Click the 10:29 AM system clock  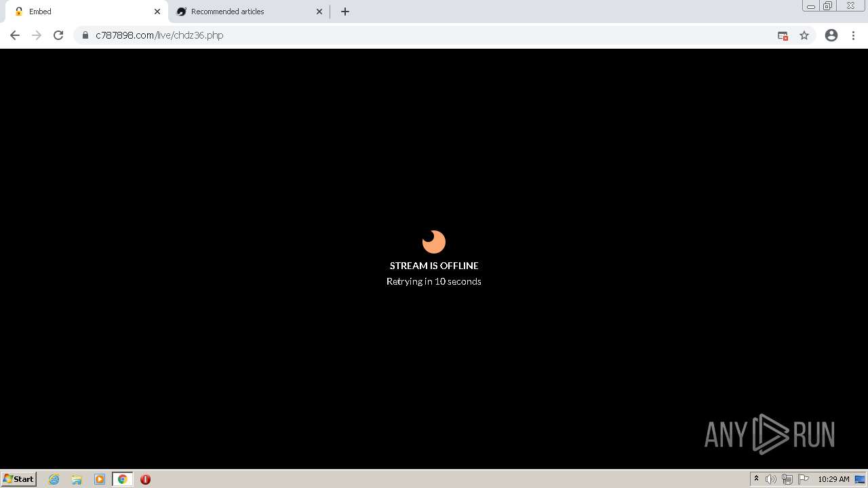pos(833,479)
